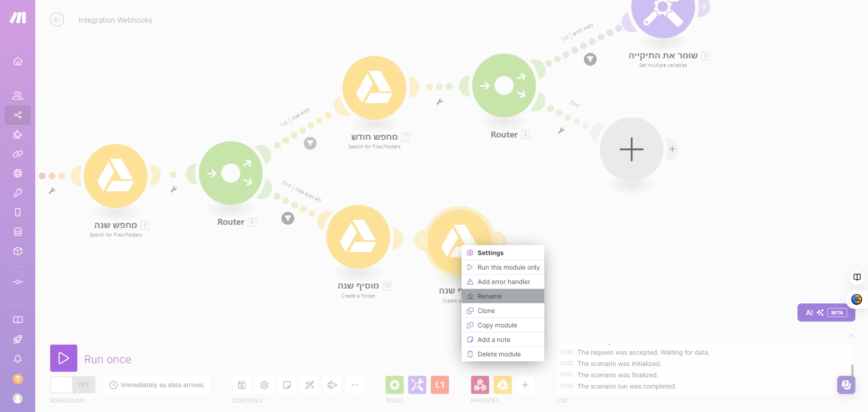Click the wrench before Google Drive module 5
This screenshot has height=412, width=868.
(52, 191)
